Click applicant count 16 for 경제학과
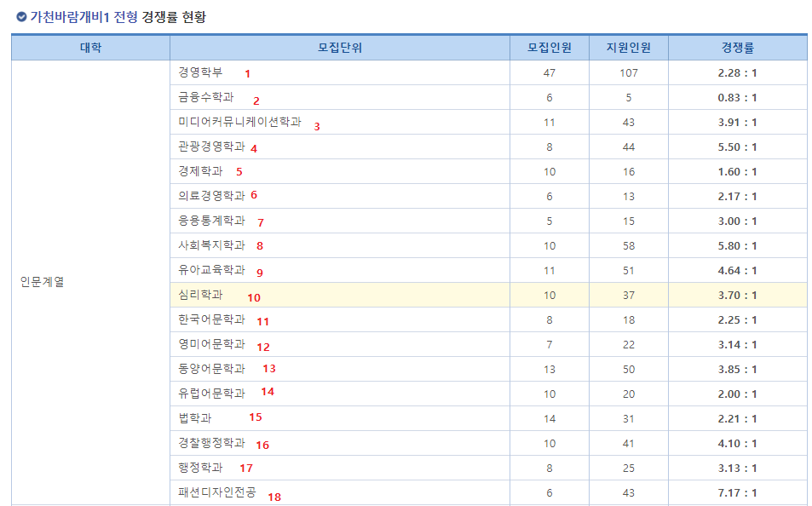This screenshot has height=506, width=812. [629, 172]
